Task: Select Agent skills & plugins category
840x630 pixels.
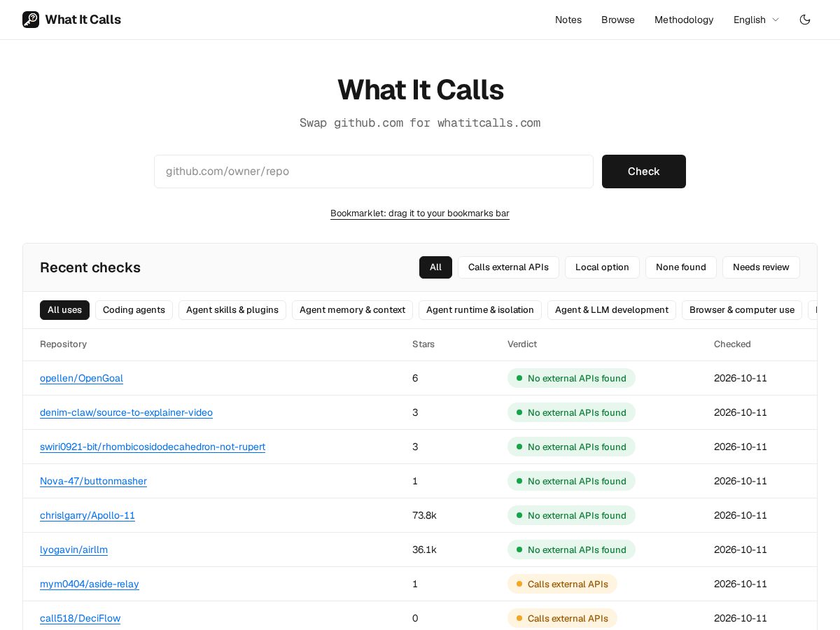Action: click(x=232, y=310)
